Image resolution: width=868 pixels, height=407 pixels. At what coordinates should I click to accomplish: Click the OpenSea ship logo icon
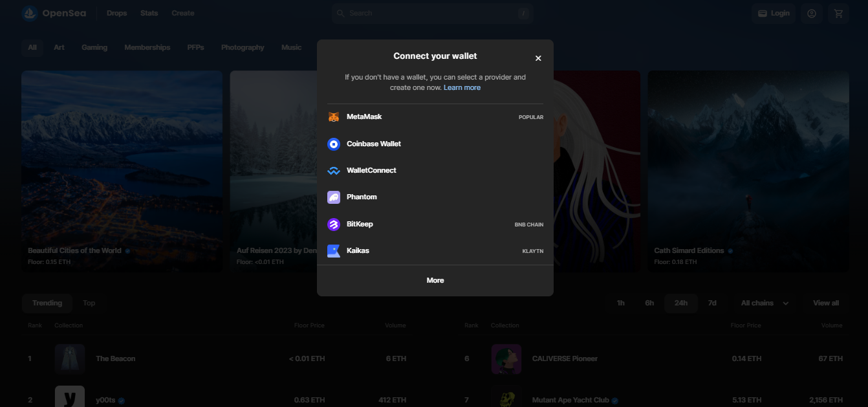coord(30,13)
